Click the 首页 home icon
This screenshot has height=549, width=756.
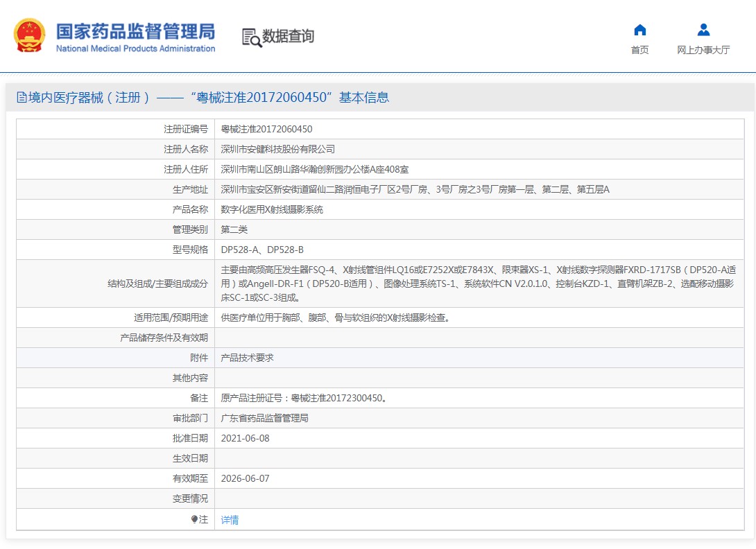pos(639,30)
